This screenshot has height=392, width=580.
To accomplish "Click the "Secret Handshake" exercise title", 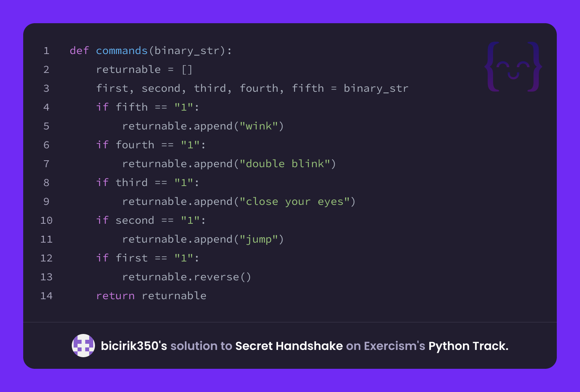I will (x=289, y=346).
